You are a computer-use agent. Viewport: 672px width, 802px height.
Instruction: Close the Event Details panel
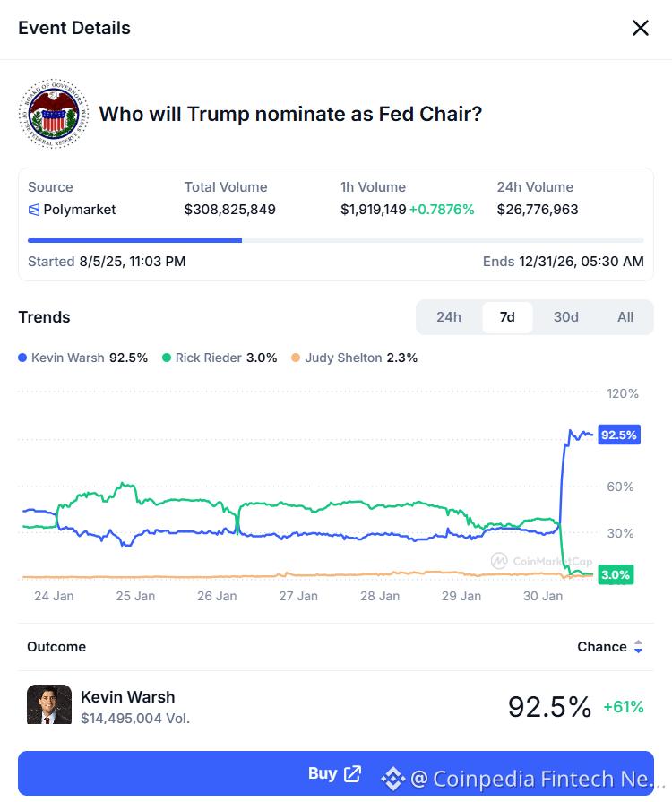click(641, 28)
